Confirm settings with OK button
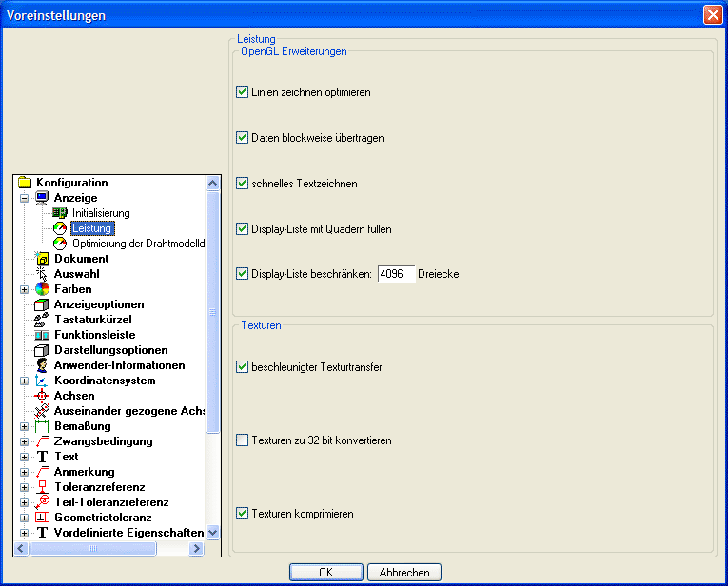 [x=325, y=572]
